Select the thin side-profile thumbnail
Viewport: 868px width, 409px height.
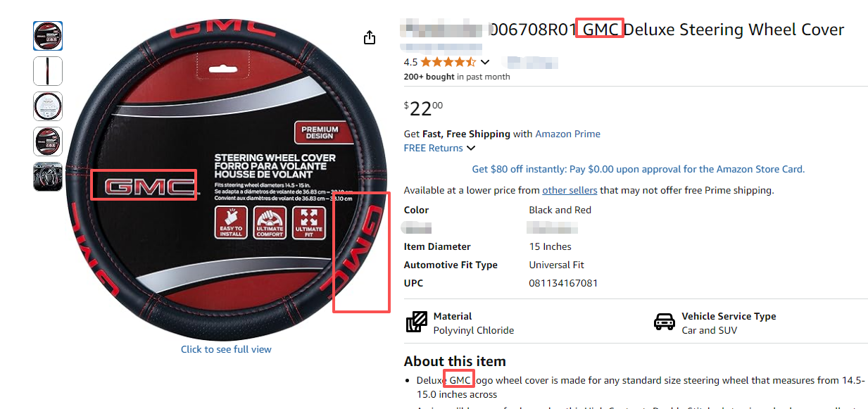pyautogui.click(x=48, y=71)
